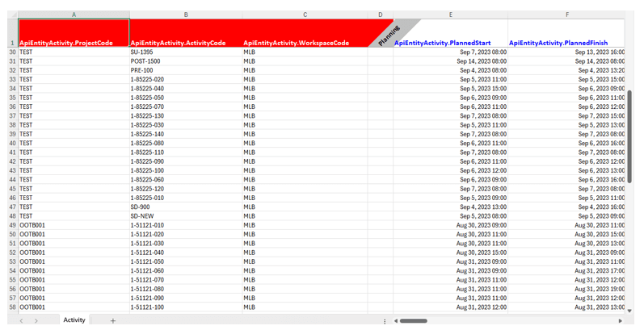Screen dimensions: 644x330
Task: Click the next sheet navigation arrow
Action: point(36,320)
